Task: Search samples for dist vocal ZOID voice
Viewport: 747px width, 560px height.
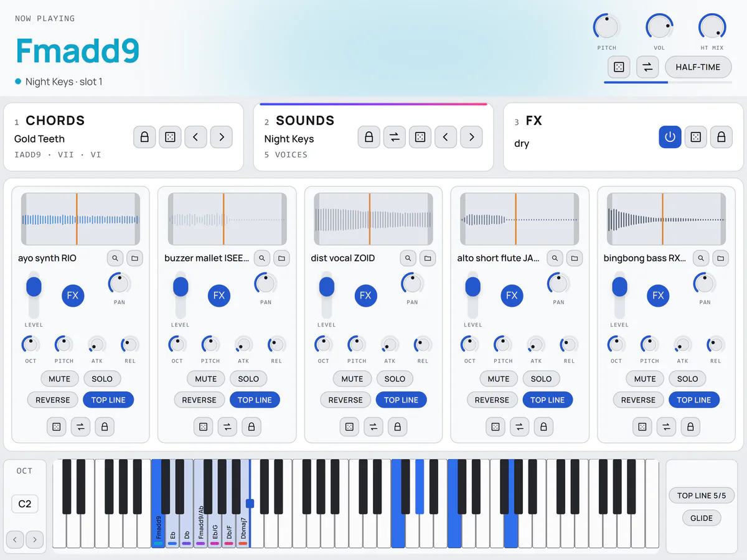Action: click(x=408, y=258)
